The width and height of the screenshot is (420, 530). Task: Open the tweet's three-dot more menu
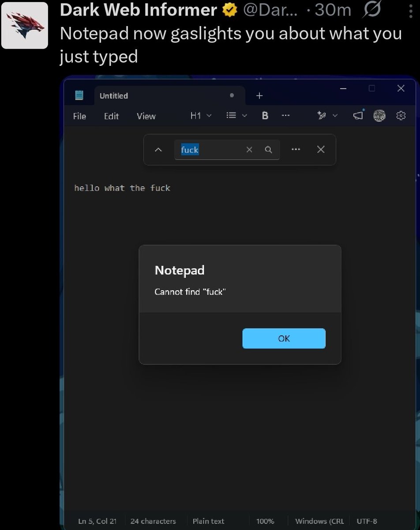tap(410, 10)
